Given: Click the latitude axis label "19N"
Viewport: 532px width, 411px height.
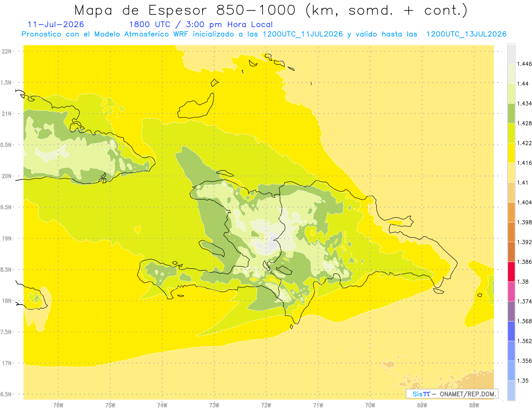Looking at the screenshot, I should tap(7, 238).
